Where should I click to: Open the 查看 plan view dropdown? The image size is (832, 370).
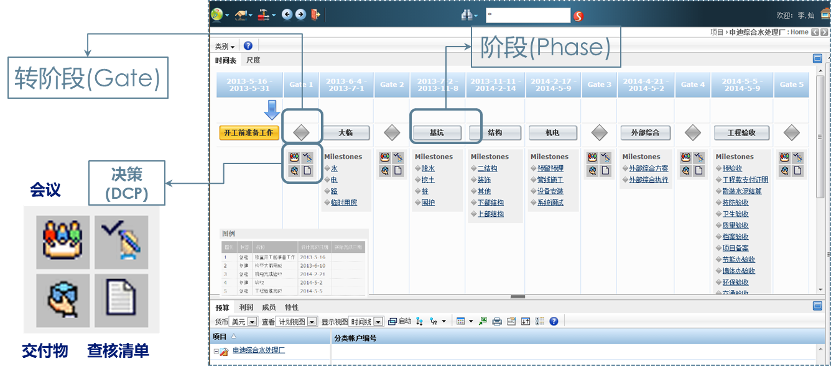point(297,322)
